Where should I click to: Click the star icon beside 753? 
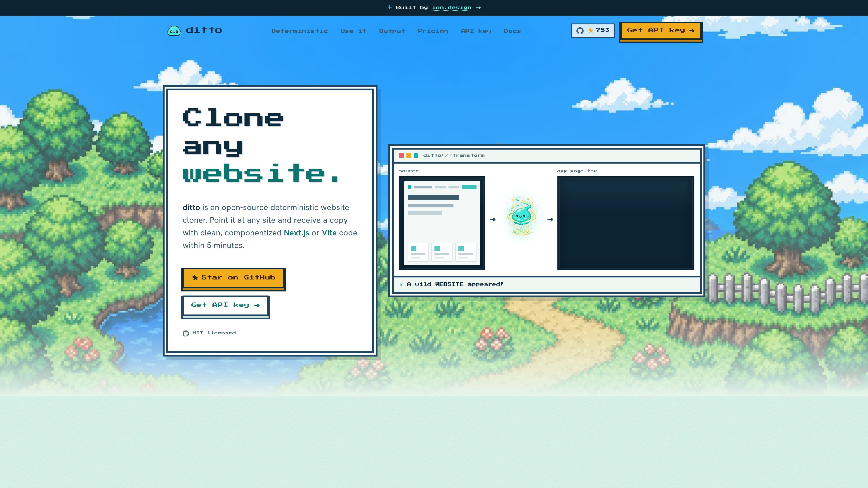coord(590,31)
